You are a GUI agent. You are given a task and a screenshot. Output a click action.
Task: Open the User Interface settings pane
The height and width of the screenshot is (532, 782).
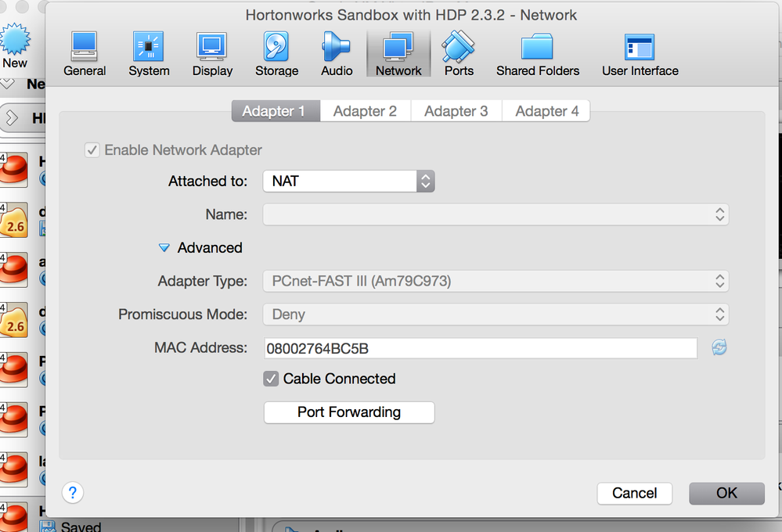pyautogui.click(x=640, y=54)
